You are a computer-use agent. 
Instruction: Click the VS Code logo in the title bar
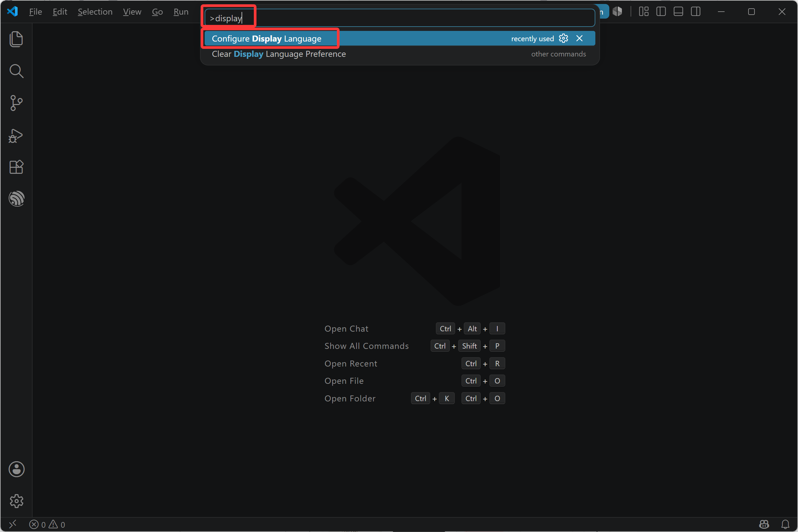pos(13,12)
